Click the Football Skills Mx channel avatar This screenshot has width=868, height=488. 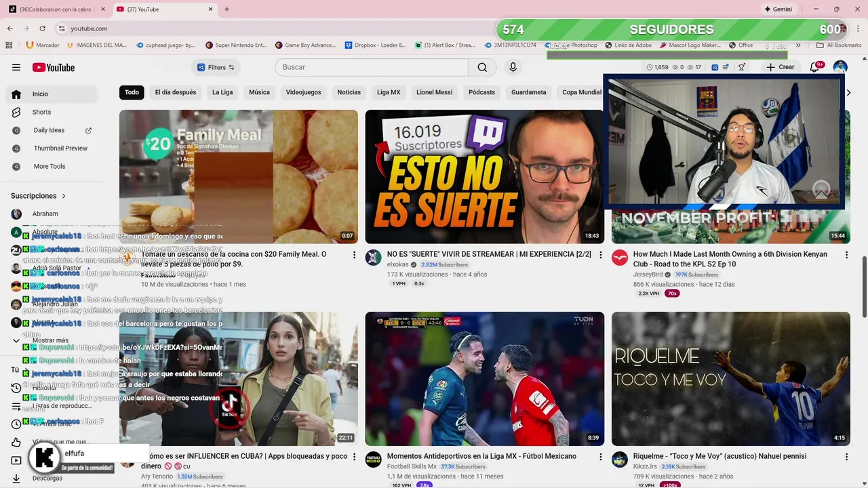point(374,460)
